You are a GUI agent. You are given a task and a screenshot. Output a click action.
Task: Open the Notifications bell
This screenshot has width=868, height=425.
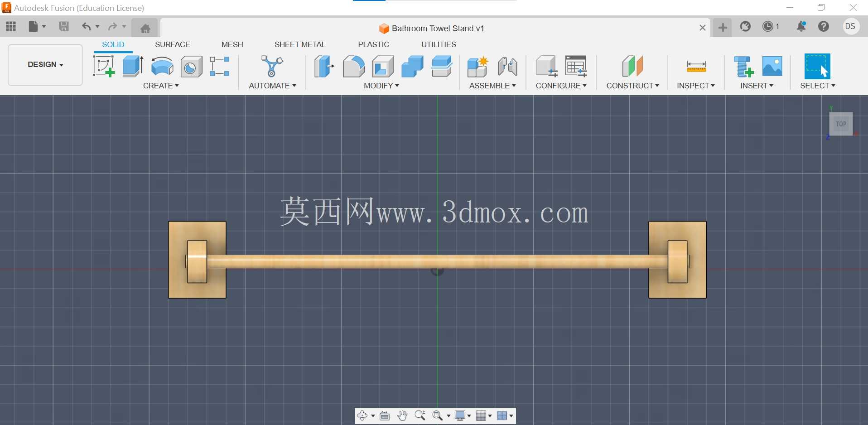tap(801, 27)
